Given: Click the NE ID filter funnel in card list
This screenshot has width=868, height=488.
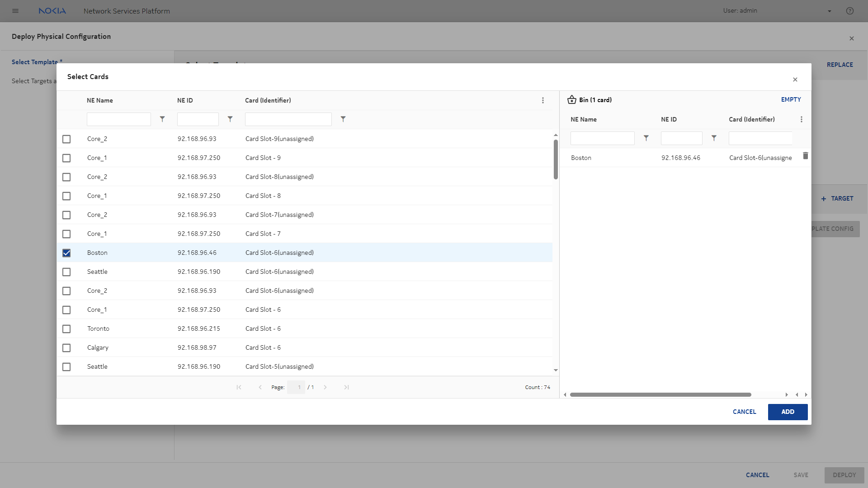Looking at the screenshot, I should [x=230, y=119].
